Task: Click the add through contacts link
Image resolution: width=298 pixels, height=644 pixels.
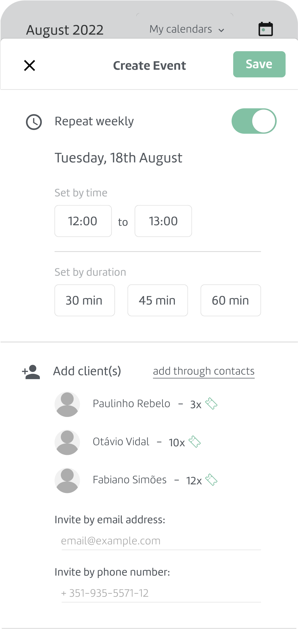Action: 204,371
